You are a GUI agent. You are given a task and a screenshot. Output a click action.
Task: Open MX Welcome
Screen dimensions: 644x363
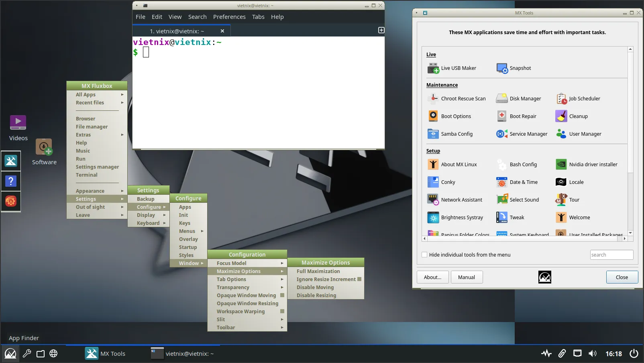click(x=573, y=218)
